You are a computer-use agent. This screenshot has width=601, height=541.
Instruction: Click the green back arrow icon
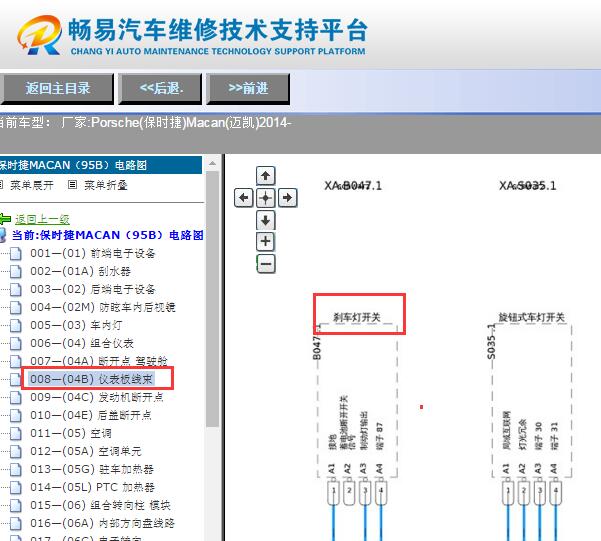click(x=5, y=219)
